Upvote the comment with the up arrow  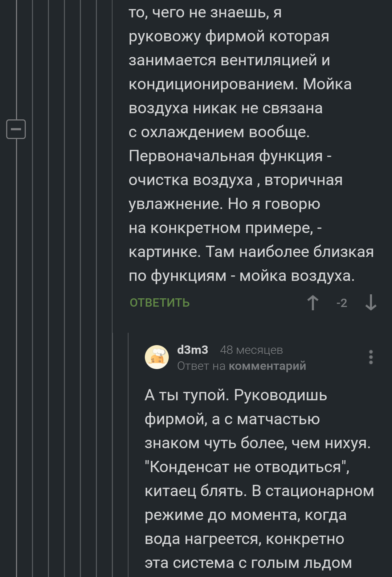click(x=313, y=303)
